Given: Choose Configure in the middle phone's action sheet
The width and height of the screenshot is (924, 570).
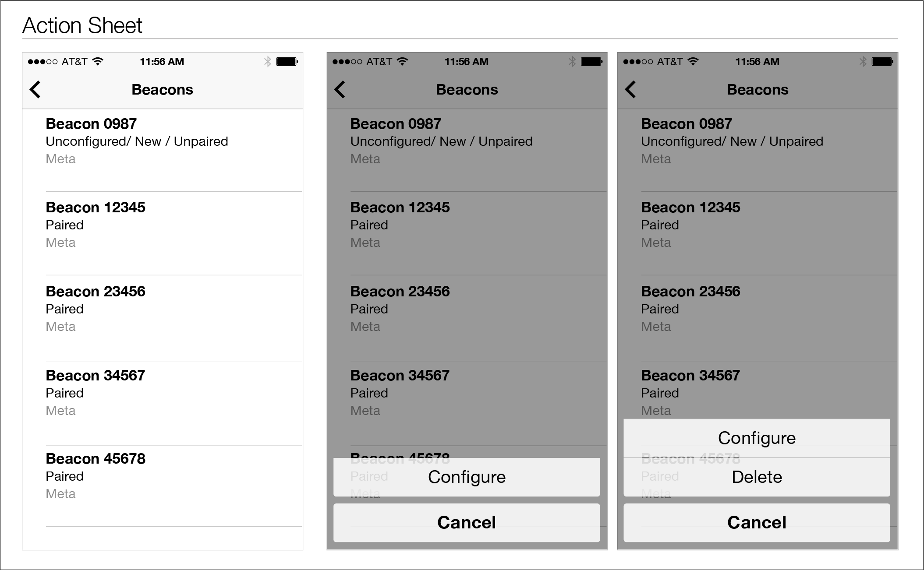Looking at the screenshot, I should click(467, 477).
